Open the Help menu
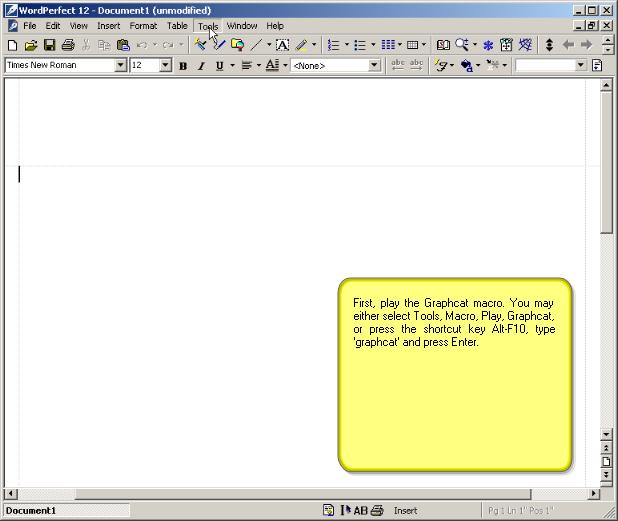This screenshot has height=521, width=618. [275, 26]
